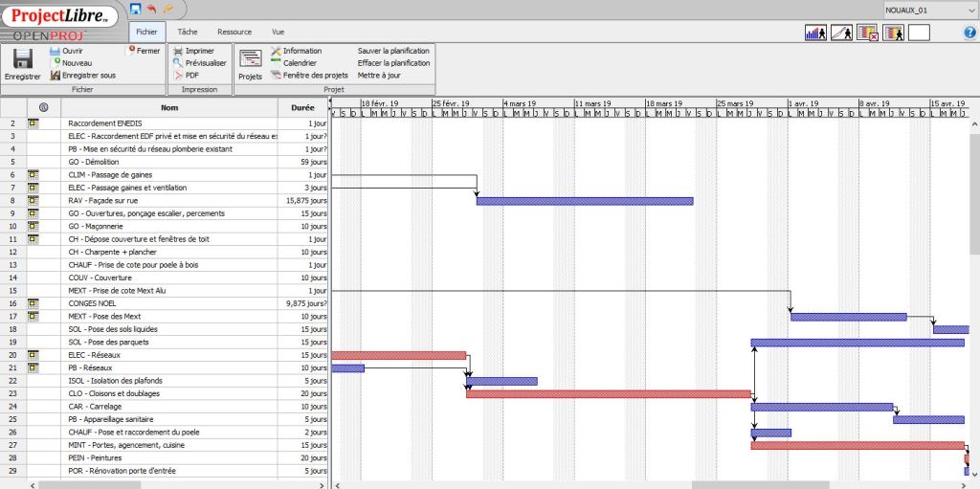Open the Projets dialog icon
The height and width of the screenshot is (489, 980).
pyautogui.click(x=250, y=62)
